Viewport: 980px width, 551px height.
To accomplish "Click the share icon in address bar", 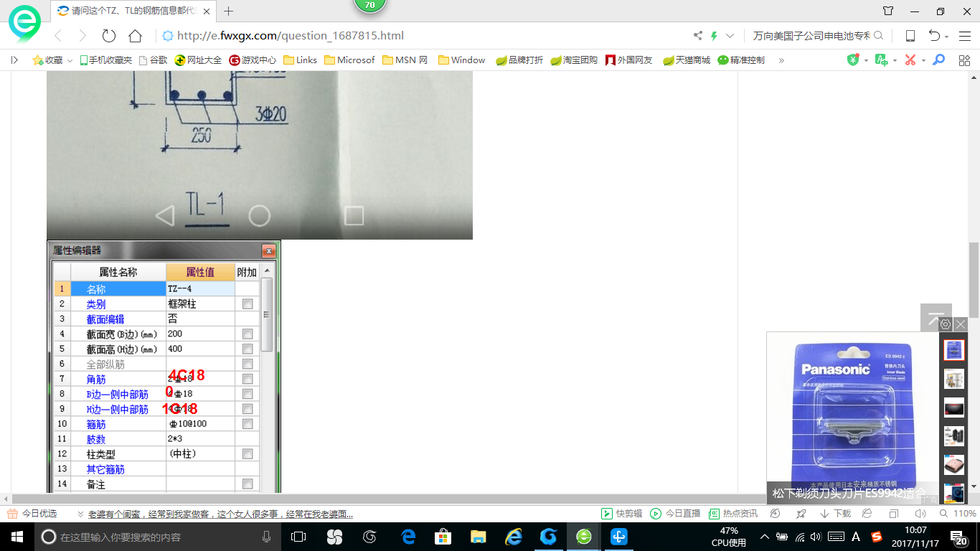I will pyautogui.click(x=698, y=36).
